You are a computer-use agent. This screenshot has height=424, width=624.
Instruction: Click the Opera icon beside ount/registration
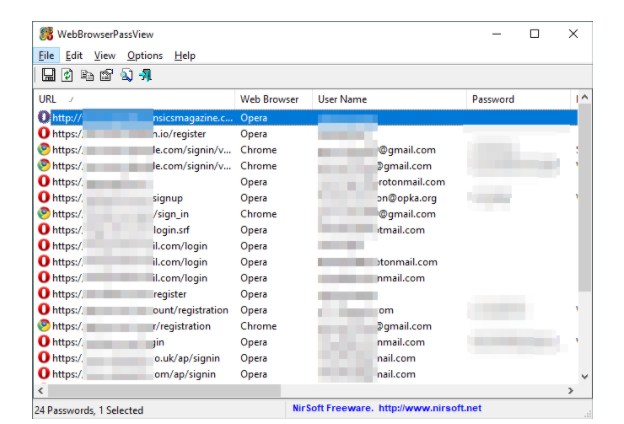tap(44, 309)
